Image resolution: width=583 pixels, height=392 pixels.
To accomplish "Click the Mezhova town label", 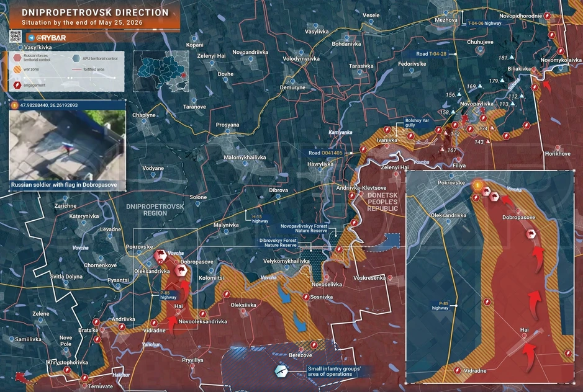I will point(446,20).
